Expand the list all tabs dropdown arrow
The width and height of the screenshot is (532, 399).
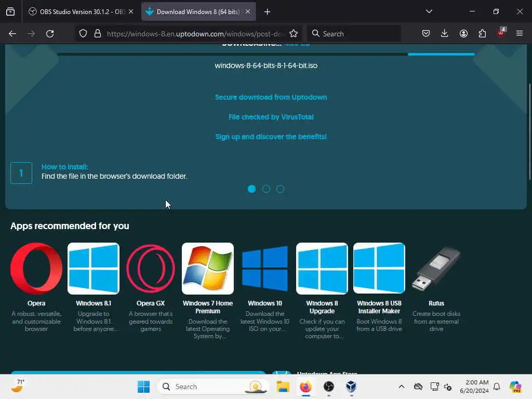(x=429, y=11)
